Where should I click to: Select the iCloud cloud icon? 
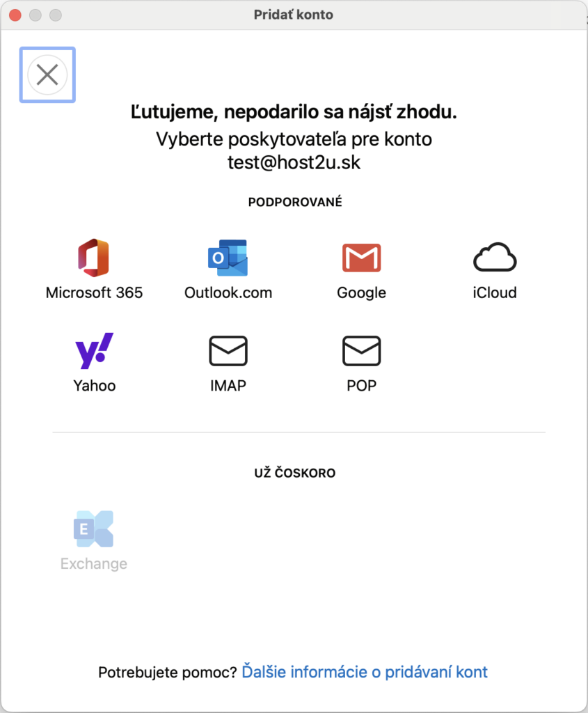click(495, 257)
